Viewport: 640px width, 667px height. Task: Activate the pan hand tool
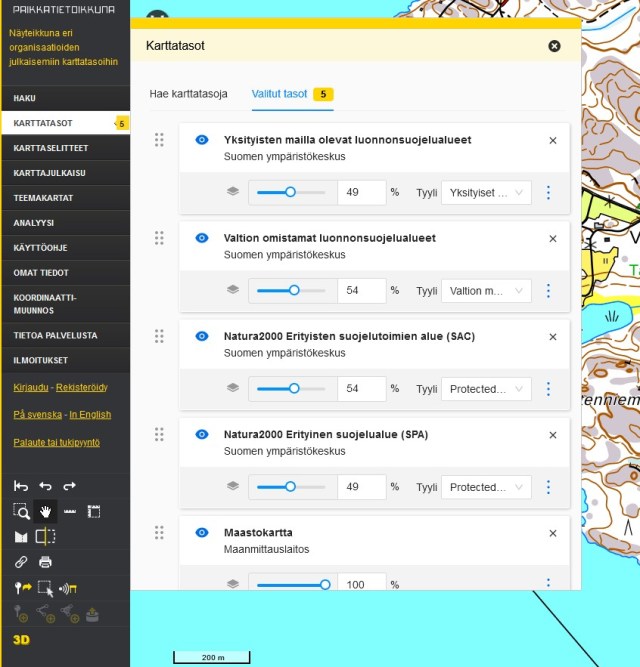pyautogui.click(x=45, y=511)
